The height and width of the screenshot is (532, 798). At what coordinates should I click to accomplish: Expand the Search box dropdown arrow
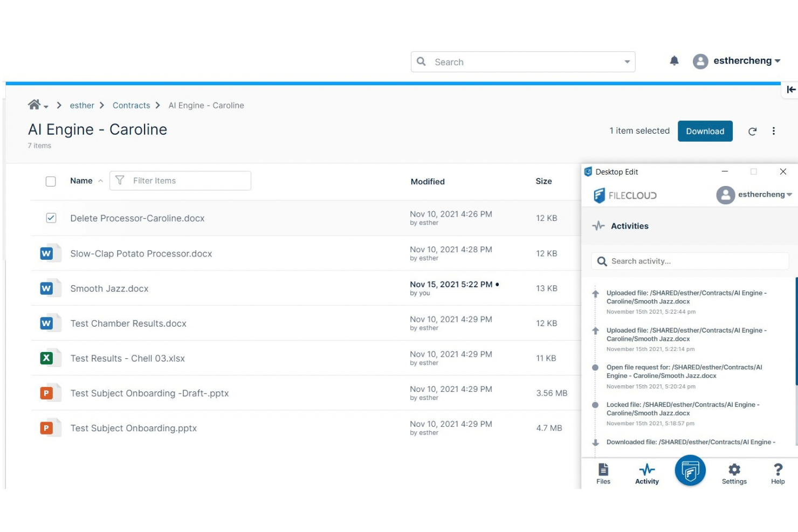(627, 62)
